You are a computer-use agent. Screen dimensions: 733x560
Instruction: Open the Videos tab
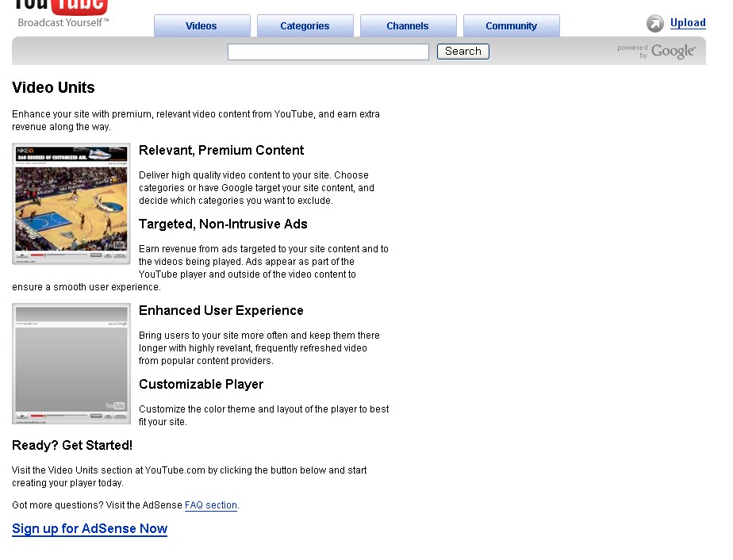pos(202,25)
